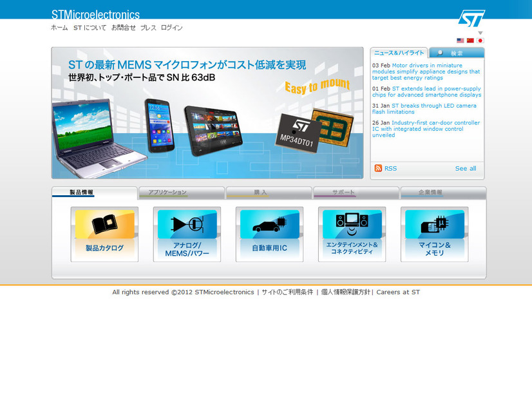Open 個人情報保護方針 in the footer
The image size is (532, 398).
click(x=345, y=292)
